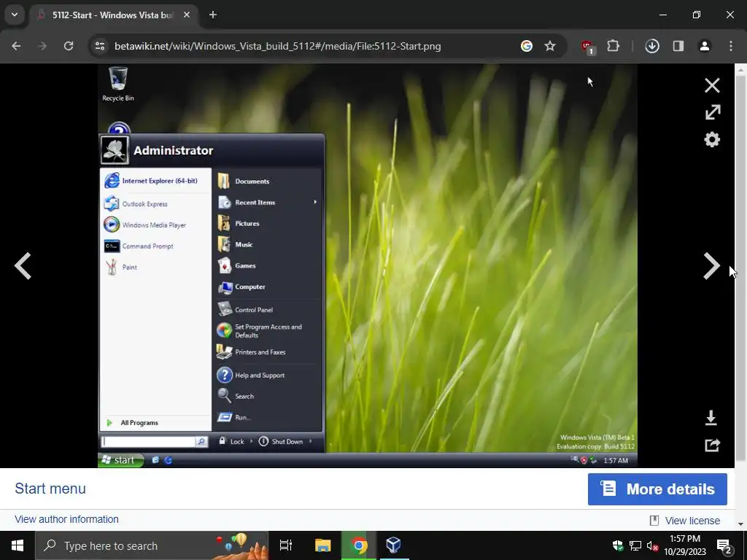
Task: Open Google Translate icon in address bar
Action: point(527,46)
